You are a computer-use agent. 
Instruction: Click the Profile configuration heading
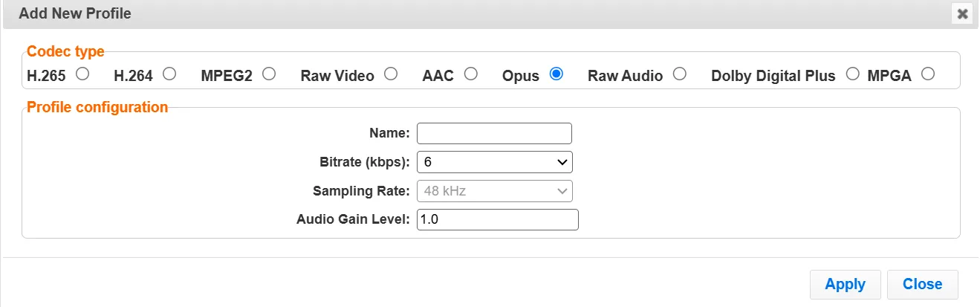click(x=97, y=107)
